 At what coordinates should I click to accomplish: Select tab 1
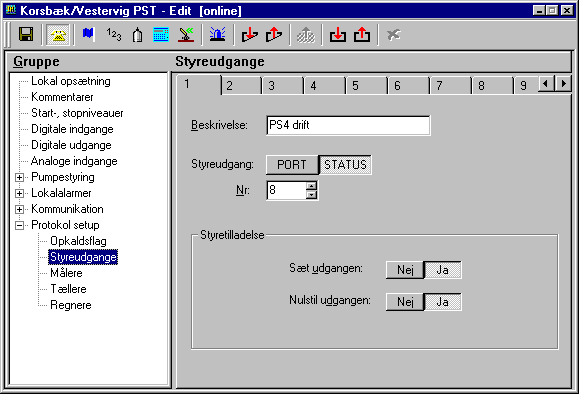199,85
